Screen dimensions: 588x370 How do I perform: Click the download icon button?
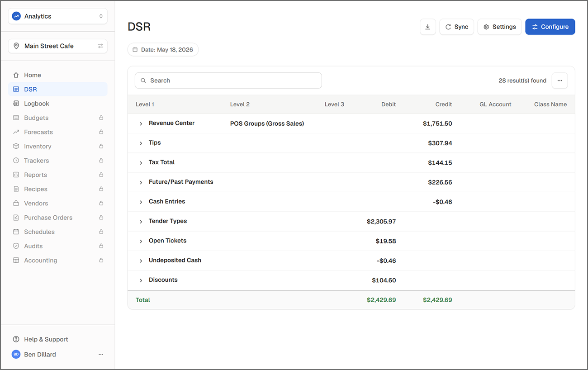[427, 27]
